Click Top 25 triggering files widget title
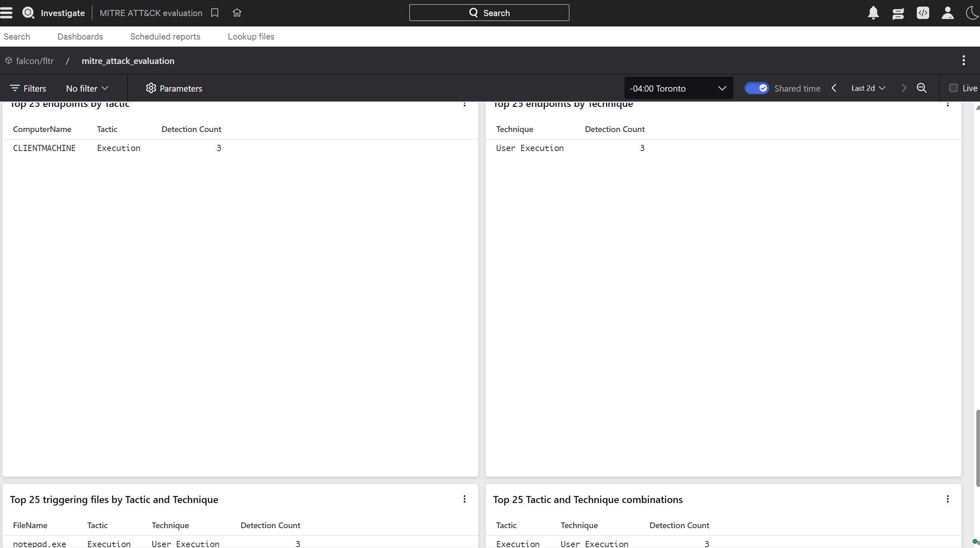The image size is (980, 548). click(x=114, y=499)
